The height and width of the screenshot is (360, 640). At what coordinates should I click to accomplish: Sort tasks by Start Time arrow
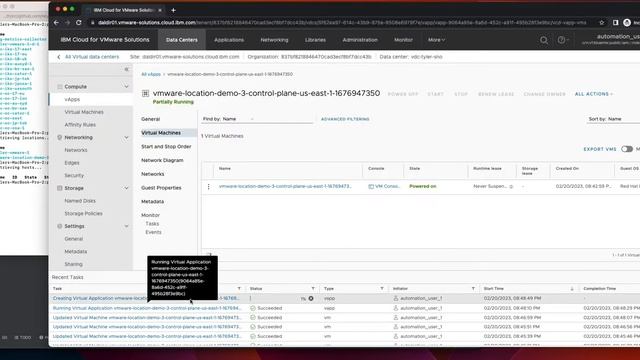pyautogui.click(x=572, y=289)
